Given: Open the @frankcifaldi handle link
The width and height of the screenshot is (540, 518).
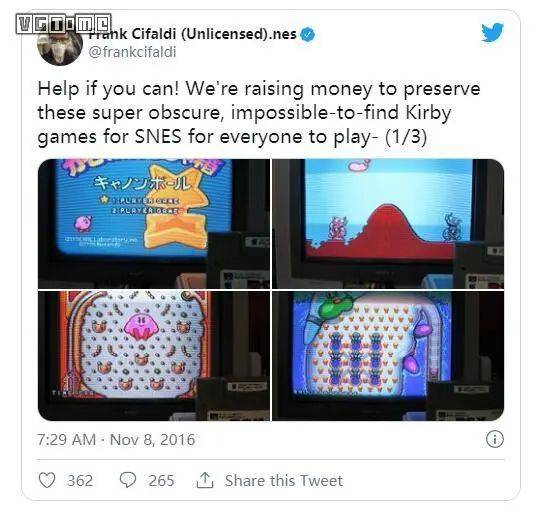Looking at the screenshot, I should click(132, 52).
